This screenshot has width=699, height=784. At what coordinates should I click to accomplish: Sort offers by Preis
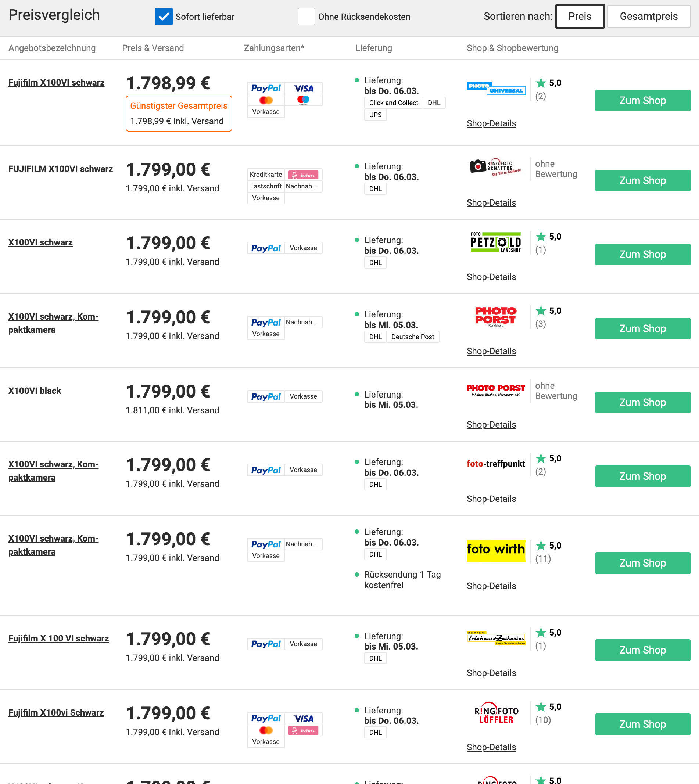click(580, 17)
